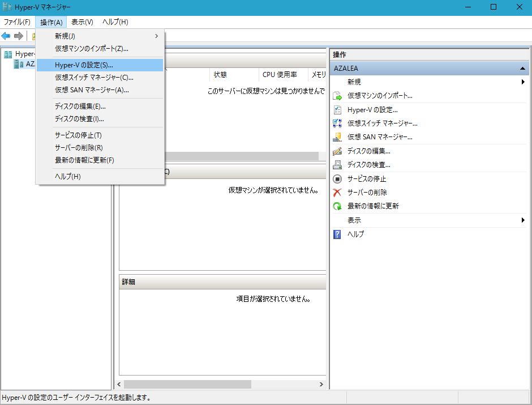Click the ディスクの編集 pencil icon in Actions pane
This screenshot has height=405, width=532.
click(x=337, y=151)
